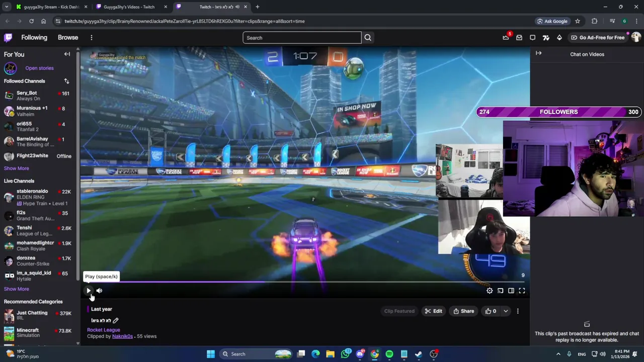
Task: Open ori655 channel
Action: pos(38,126)
